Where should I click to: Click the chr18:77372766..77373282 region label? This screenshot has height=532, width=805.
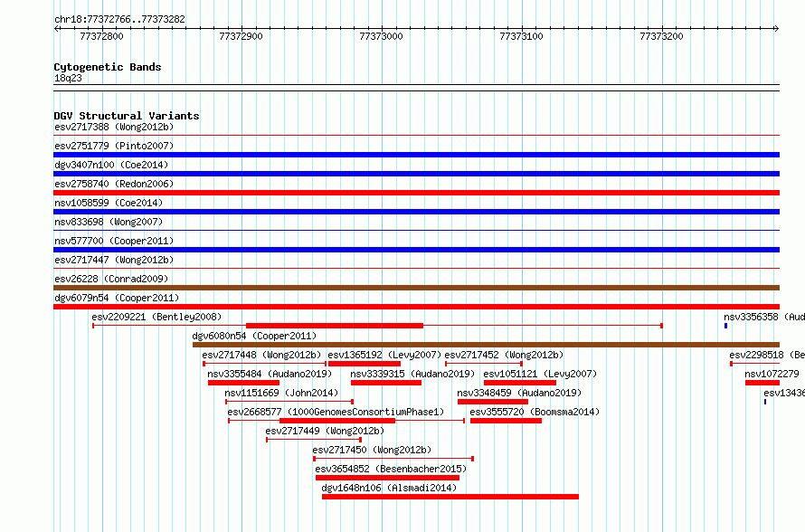pos(119,19)
